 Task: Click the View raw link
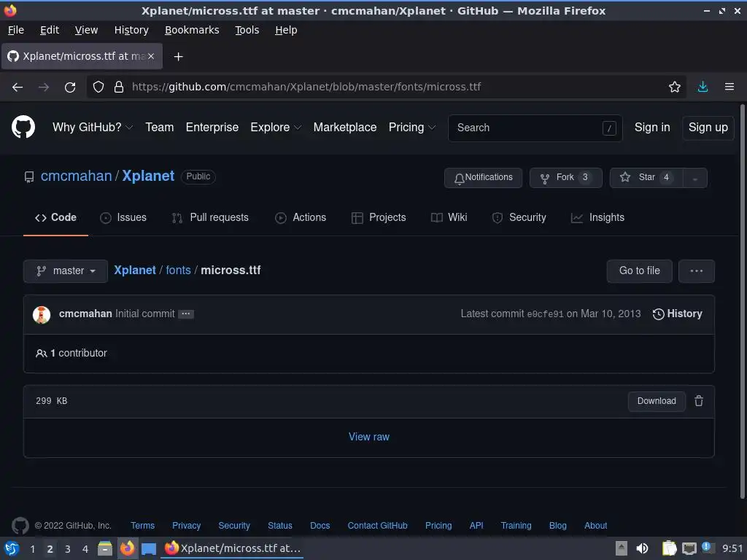pyautogui.click(x=368, y=437)
